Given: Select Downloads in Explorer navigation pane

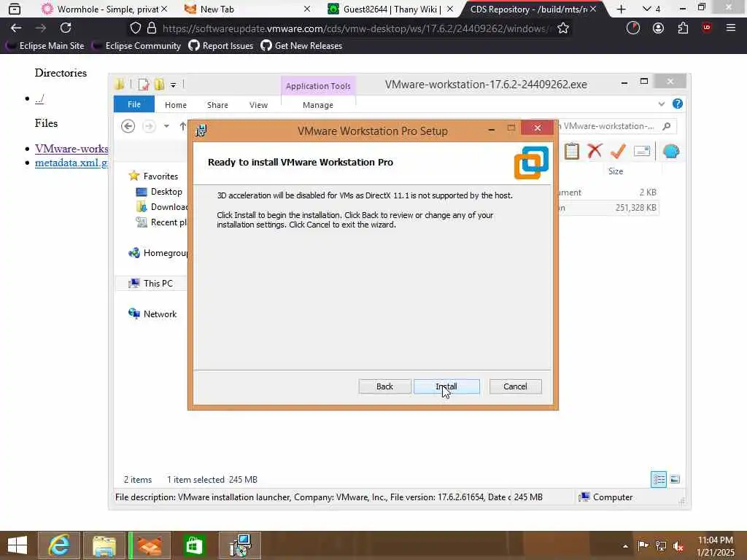Looking at the screenshot, I should pyautogui.click(x=162, y=206).
